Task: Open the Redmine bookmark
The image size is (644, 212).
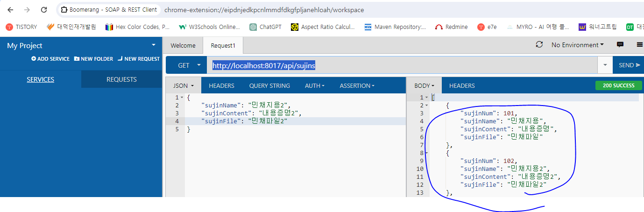Action: pos(451,27)
